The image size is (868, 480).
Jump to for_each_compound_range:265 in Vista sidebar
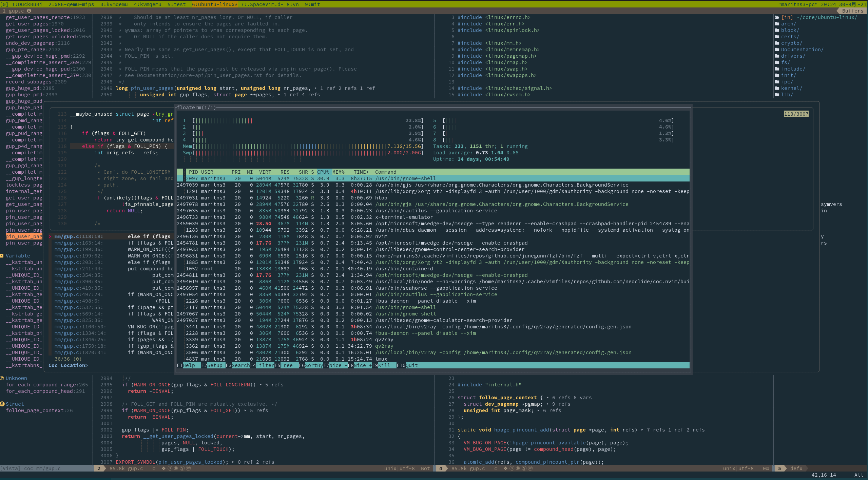tap(47, 385)
